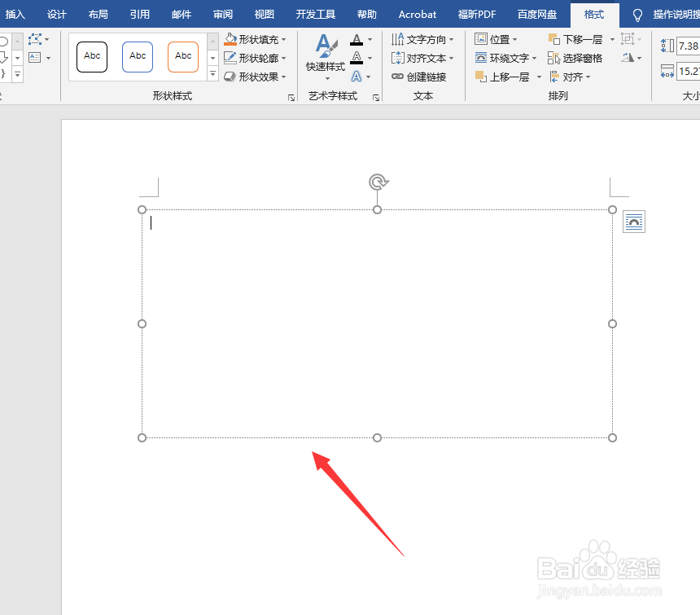Expand the text outline color dropdown arrow
This screenshot has width=700, height=615.
(x=370, y=58)
